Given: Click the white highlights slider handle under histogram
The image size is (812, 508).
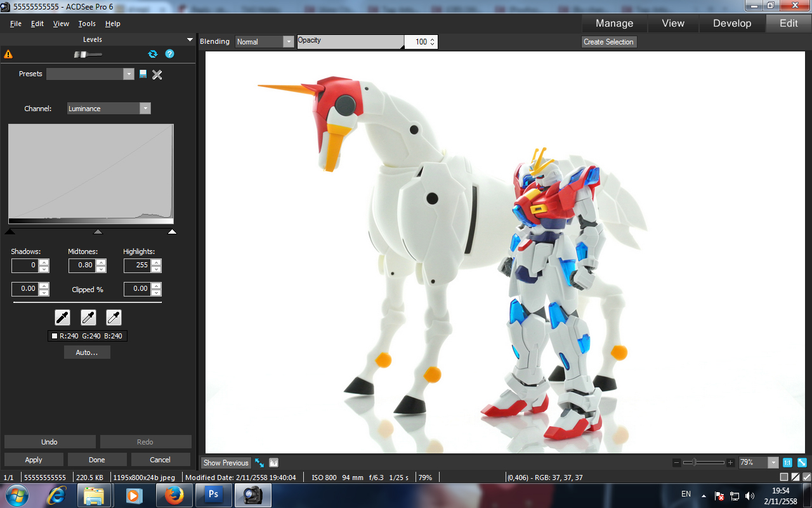Looking at the screenshot, I should click(x=172, y=231).
